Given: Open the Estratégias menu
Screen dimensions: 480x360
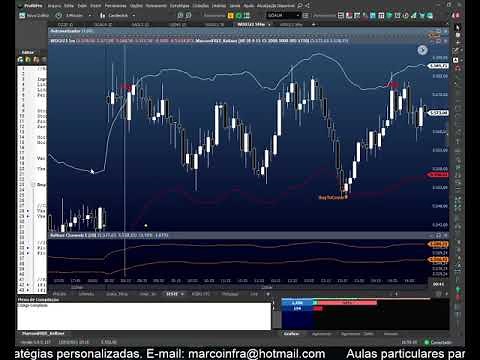Looking at the screenshot, I should click(179, 6).
